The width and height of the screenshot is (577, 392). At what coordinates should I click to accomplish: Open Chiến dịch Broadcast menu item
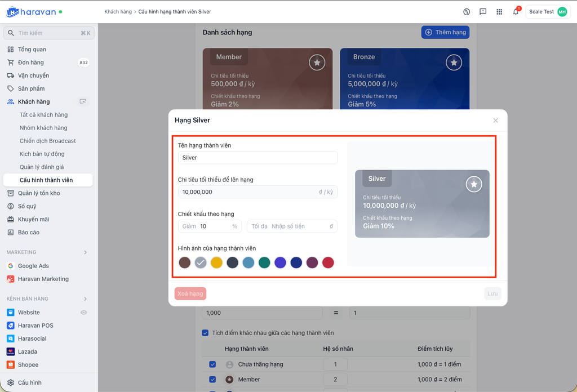[47, 141]
